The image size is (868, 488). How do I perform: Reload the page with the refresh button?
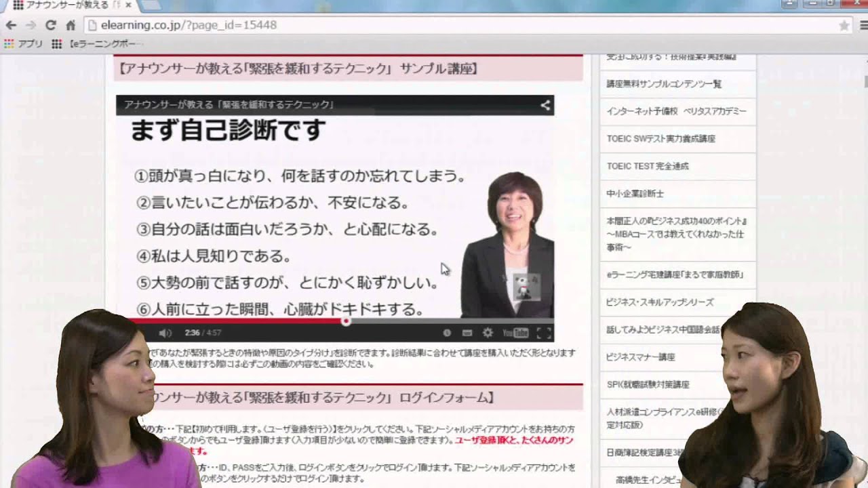pyautogui.click(x=50, y=25)
